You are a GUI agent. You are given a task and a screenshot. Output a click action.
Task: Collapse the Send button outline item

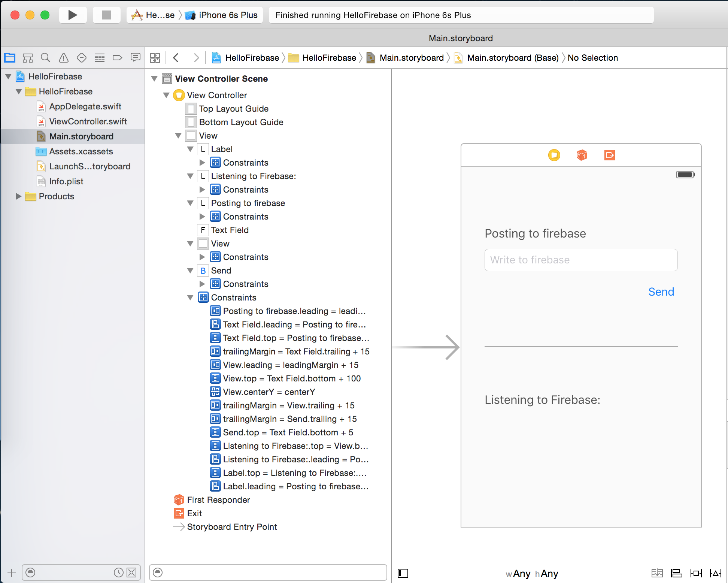(190, 271)
